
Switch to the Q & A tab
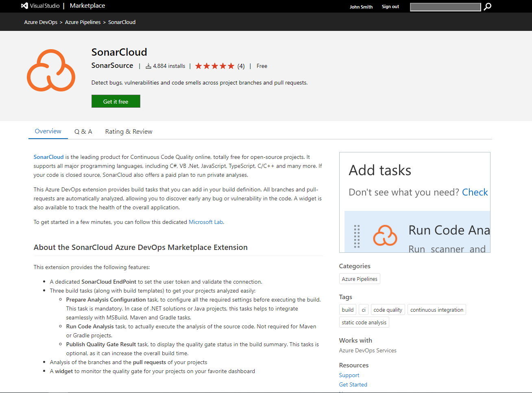(83, 131)
